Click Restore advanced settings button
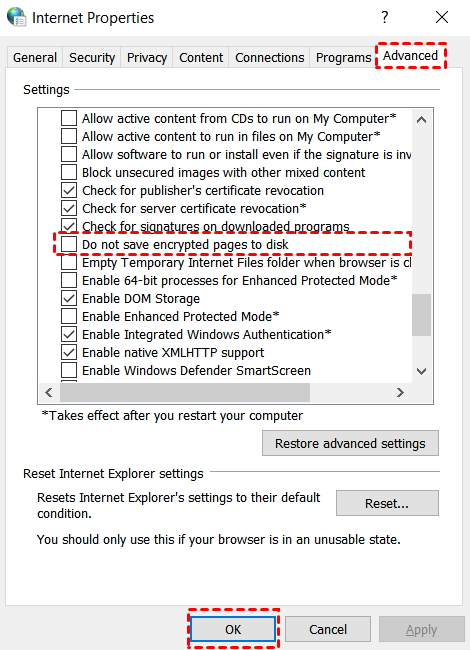This screenshot has height=650, width=470. pyautogui.click(x=350, y=443)
